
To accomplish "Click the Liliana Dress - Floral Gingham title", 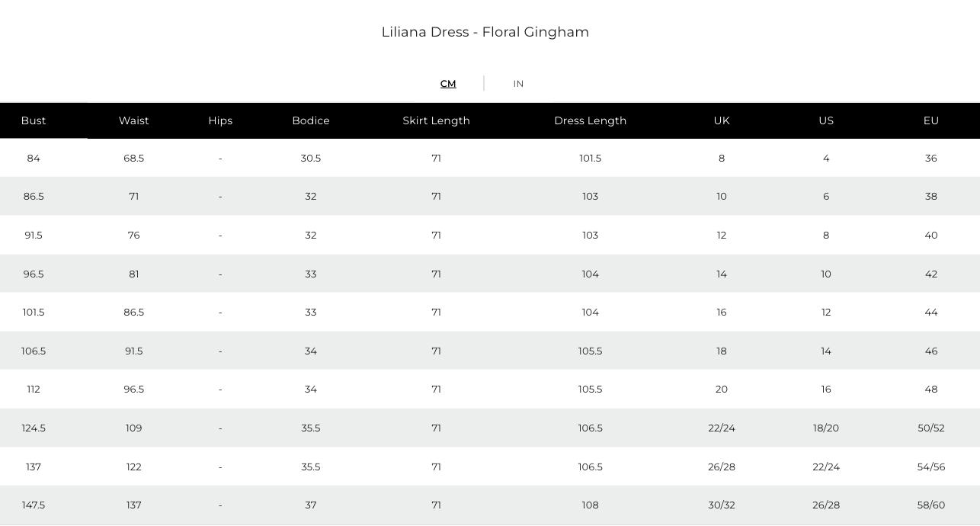I will [485, 32].
